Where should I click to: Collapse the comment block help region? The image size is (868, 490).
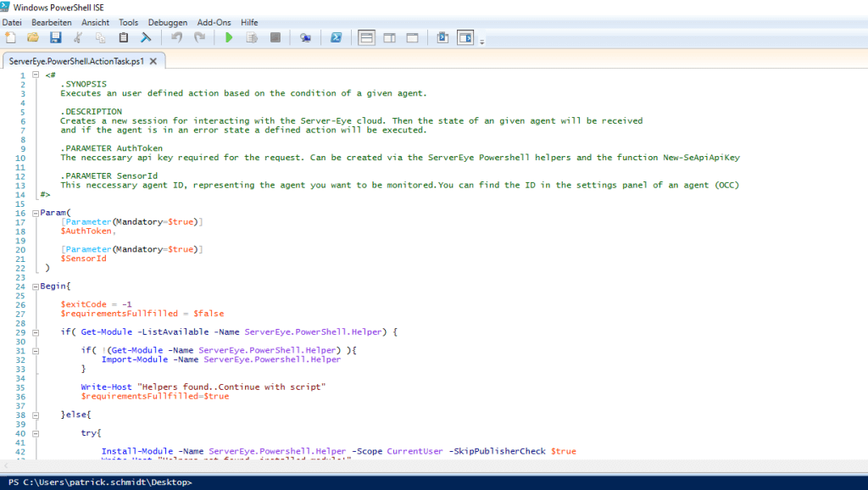coord(34,74)
